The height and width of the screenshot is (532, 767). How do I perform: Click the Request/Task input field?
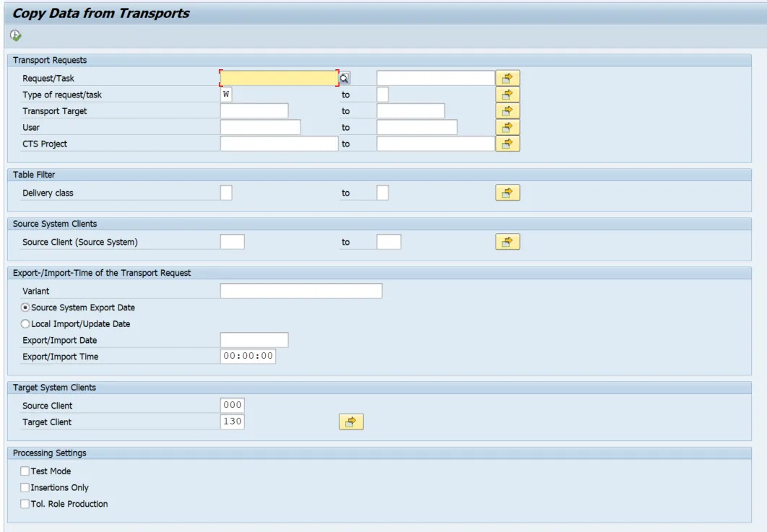point(278,78)
